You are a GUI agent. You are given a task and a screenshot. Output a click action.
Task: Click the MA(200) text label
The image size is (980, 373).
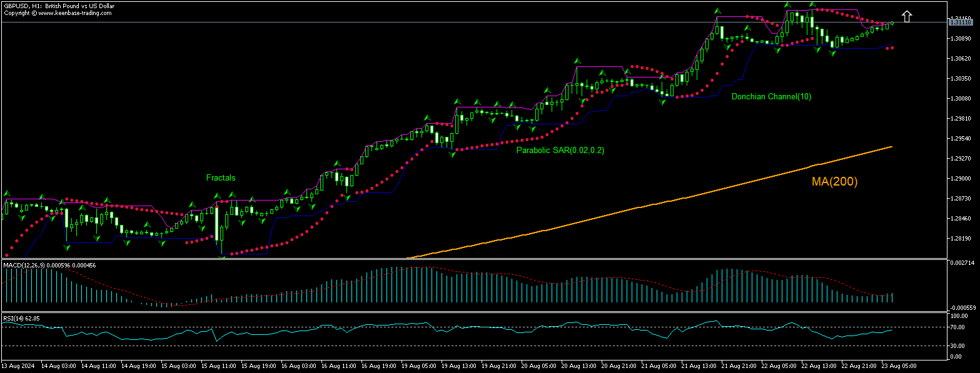834,182
